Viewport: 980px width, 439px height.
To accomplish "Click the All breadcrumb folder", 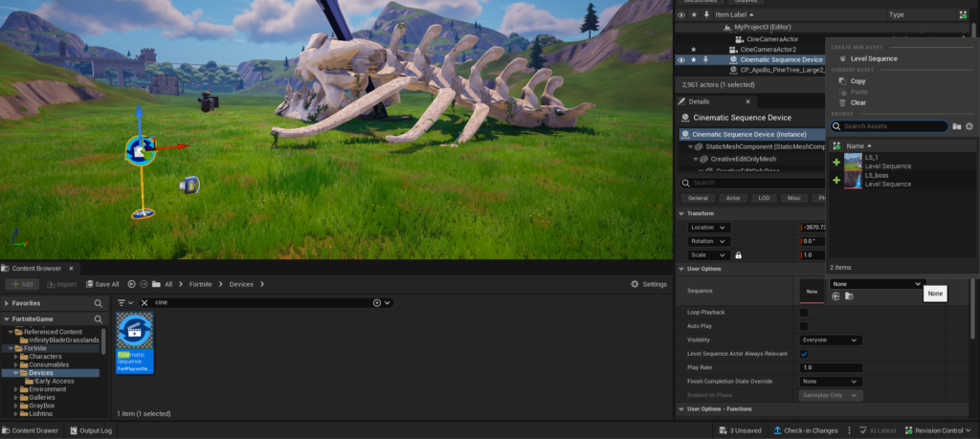I will coord(168,284).
